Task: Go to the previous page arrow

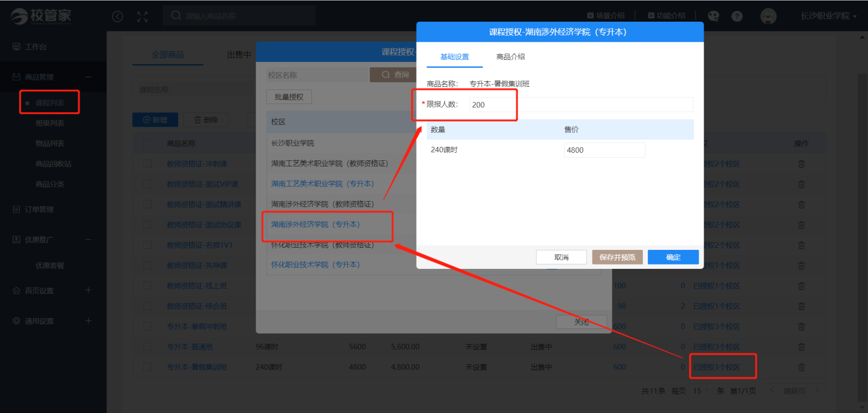Action: point(773,390)
